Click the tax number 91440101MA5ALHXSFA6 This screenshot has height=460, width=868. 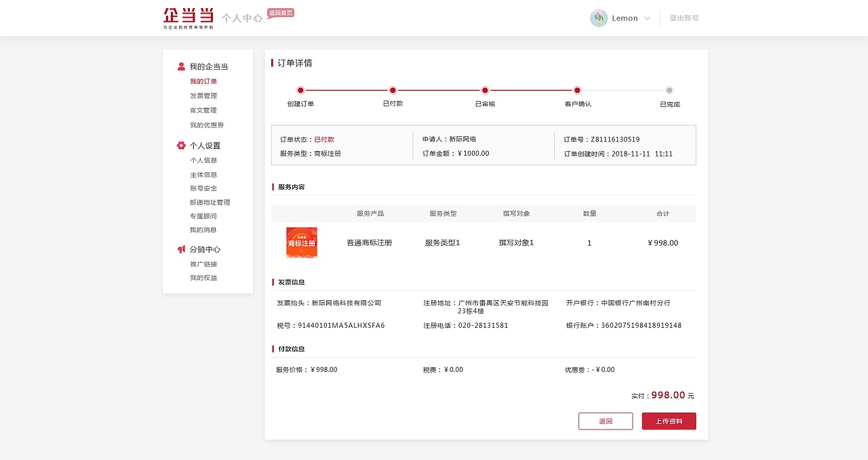pos(341,325)
